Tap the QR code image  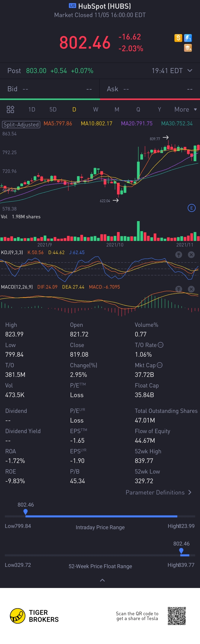click(x=177, y=616)
